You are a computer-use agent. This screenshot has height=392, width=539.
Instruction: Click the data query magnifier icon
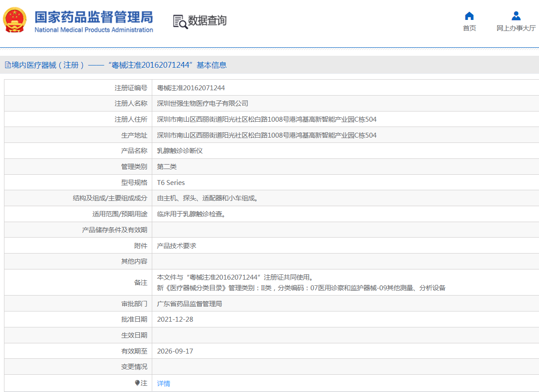180,21
